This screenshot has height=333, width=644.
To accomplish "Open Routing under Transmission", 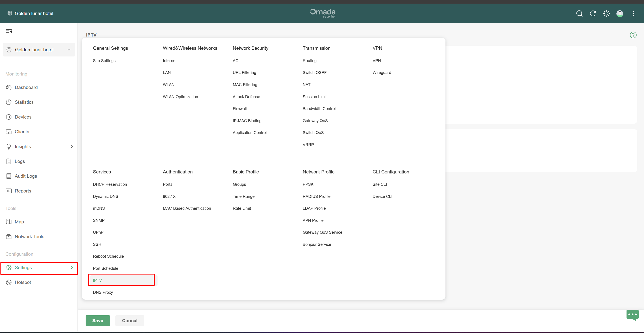I will point(309,61).
